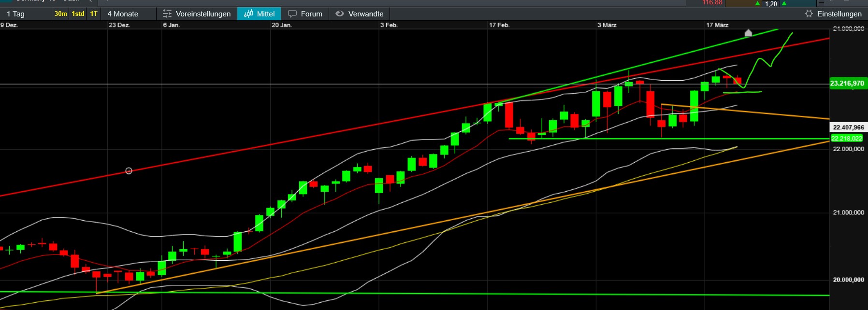Click the '23 Dez.' date label
868x310 pixels.
pyautogui.click(x=119, y=25)
